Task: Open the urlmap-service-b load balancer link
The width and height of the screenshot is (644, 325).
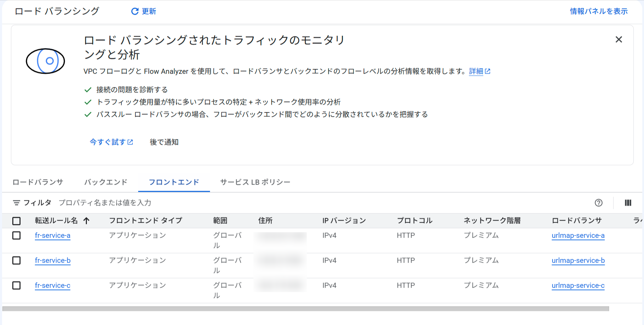Action: click(x=578, y=260)
